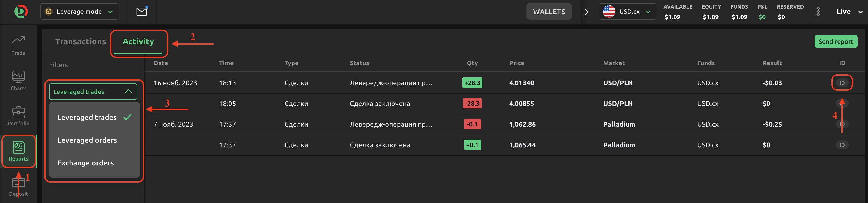Open the WALLETS button
This screenshot has height=203, width=868.
pyautogui.click(x=549, y=11)
